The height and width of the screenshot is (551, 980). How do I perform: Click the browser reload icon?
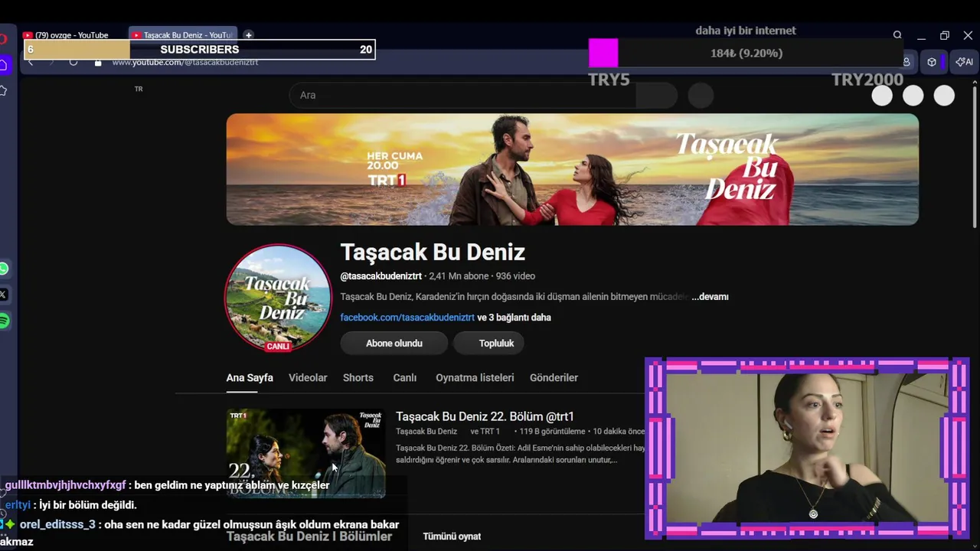(73, 62)
